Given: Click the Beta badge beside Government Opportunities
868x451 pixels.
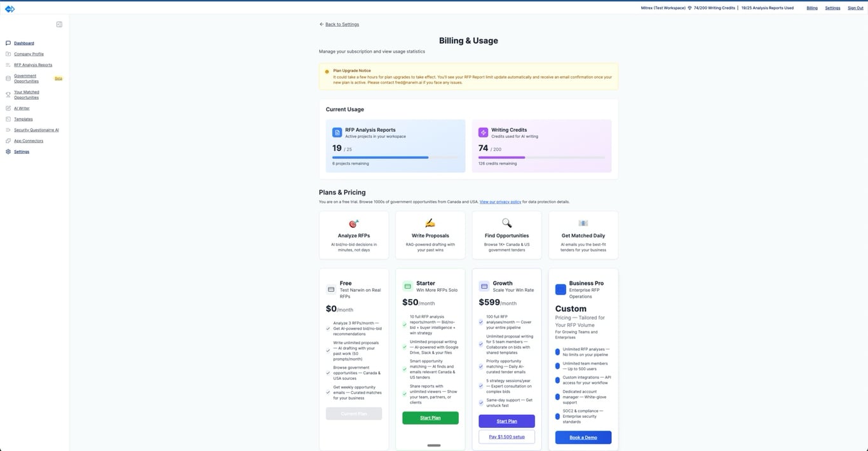Looking at the screenshot, I should click(x=58, y=78).
